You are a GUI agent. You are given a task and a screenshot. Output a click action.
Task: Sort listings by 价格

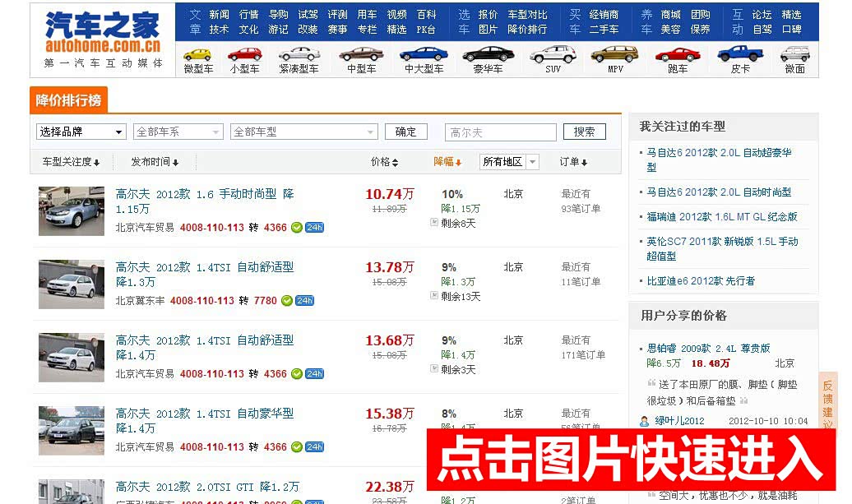tap(384, 162)
